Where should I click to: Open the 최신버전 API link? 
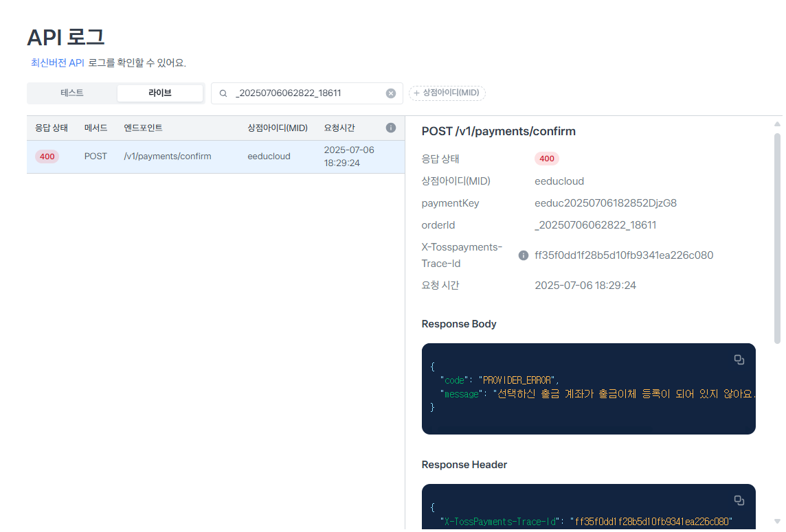coord(58,63)
